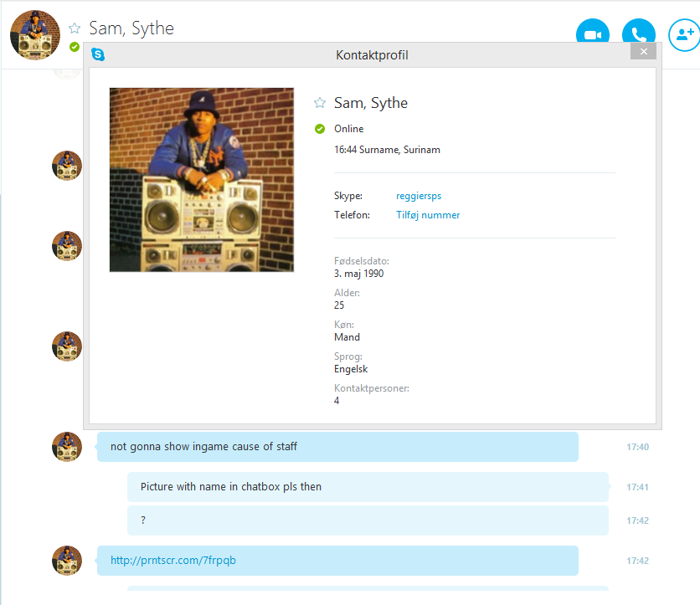Screen dimensions: 700x605
Task: Click Tilføj nummer to add phone number
Action: point(428,215)
